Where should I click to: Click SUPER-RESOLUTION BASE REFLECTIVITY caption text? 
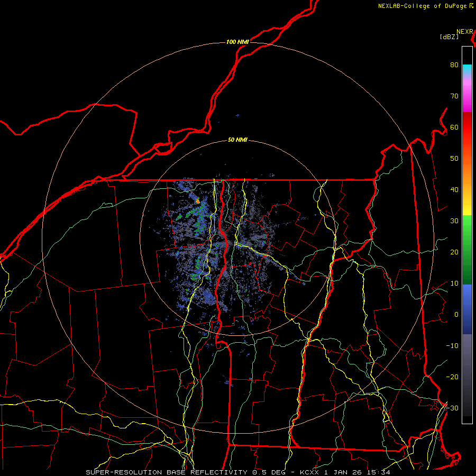point(167,472)
